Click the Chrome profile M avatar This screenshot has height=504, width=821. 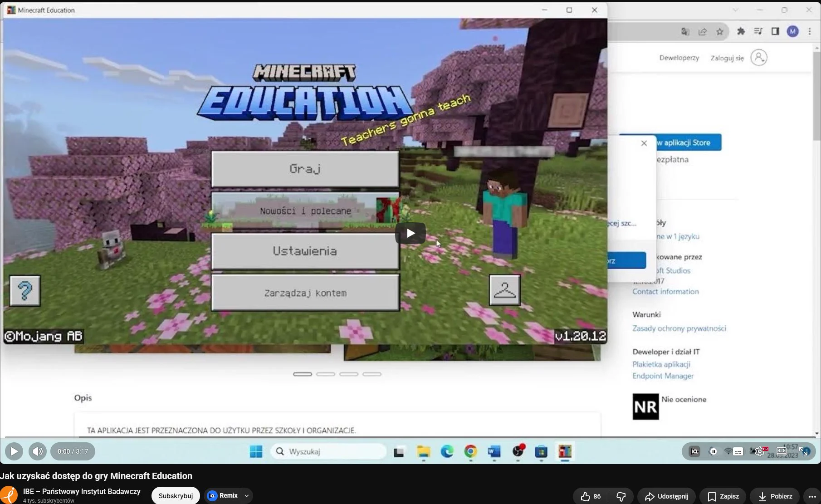point(792,31)
